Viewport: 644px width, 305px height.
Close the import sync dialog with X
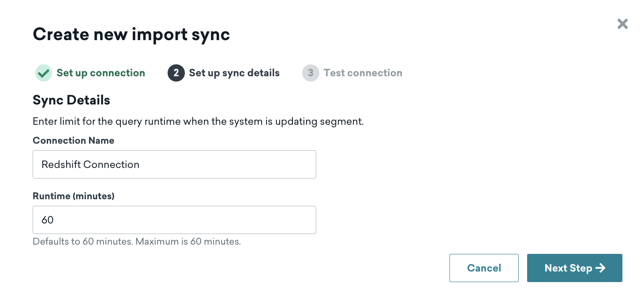click(x=622, y=24)
